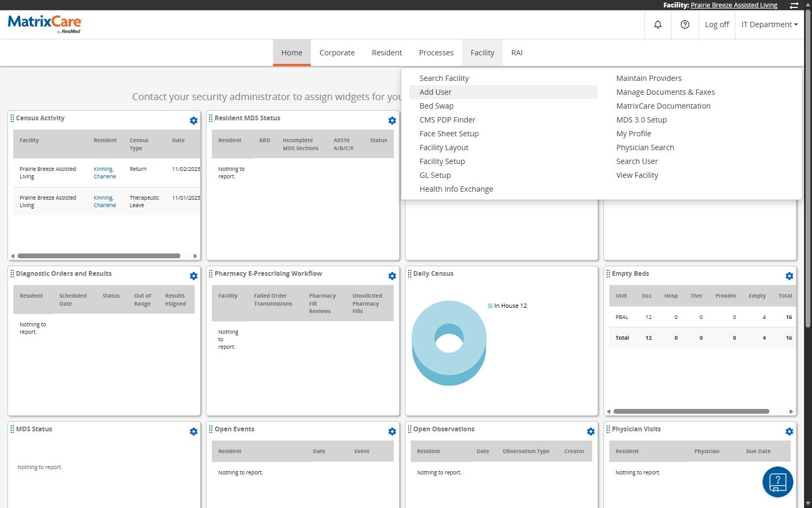Open Kinning, Charlene link in Therapeutic Leave row
Screen dimensions: 812x508
(105, 201)
